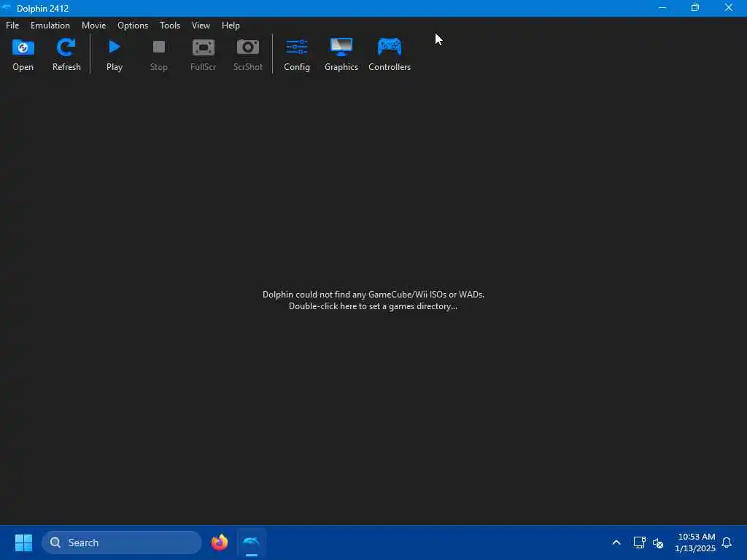This screenshot has height=560, width=747.
Task: Open the Emulation menu
Action: click(50, 26)
